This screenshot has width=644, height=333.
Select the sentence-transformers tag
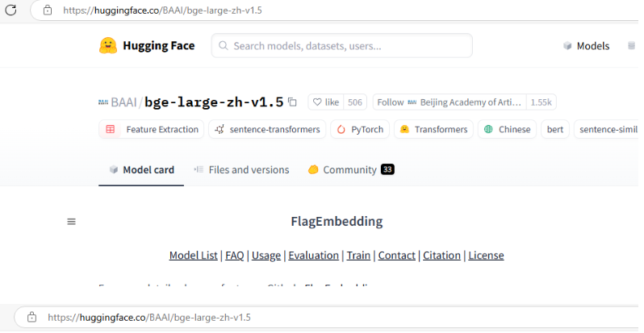267,129
